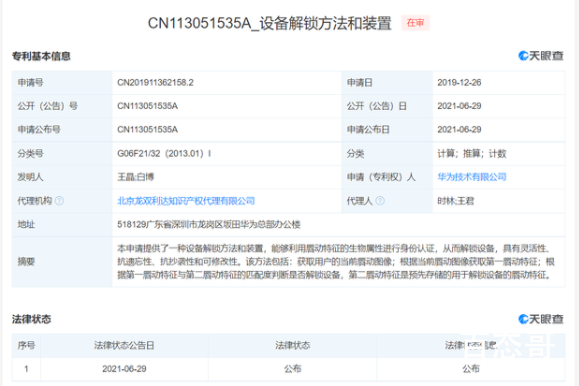The height and width of the screenshot is (386, 579).
Task: Click the 公布 value under 法律状态 column
Action: pyautogui.click(x=292, y=369)
